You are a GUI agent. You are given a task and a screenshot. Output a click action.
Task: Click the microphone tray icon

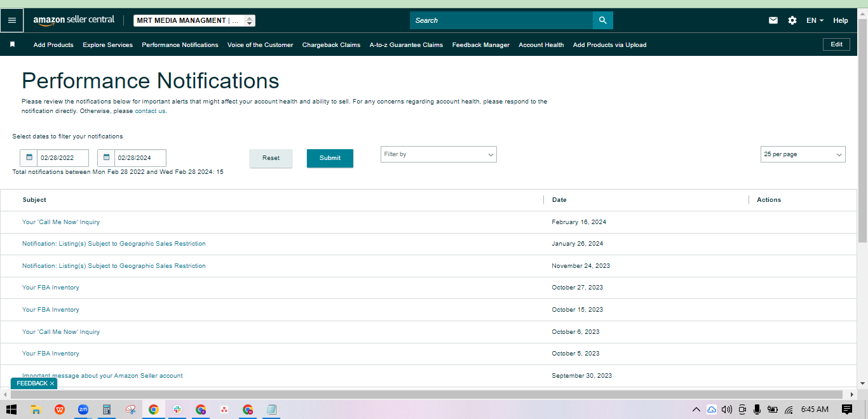point(757,409)
